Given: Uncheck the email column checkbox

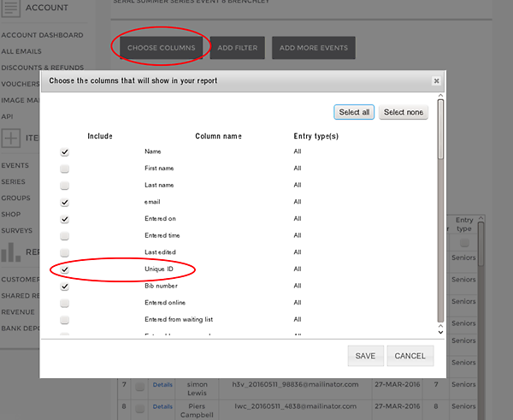Looking at the screenshot, I should [65, 203].
